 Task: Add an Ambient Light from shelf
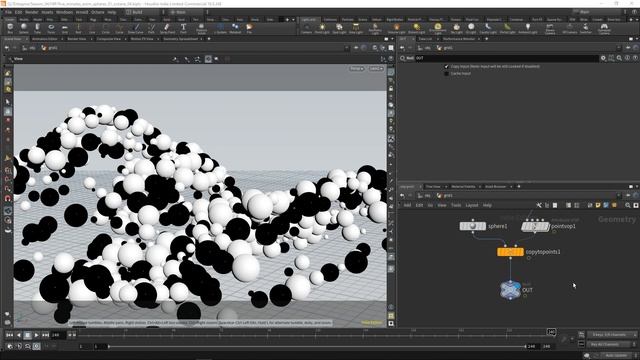click(528, 28)
